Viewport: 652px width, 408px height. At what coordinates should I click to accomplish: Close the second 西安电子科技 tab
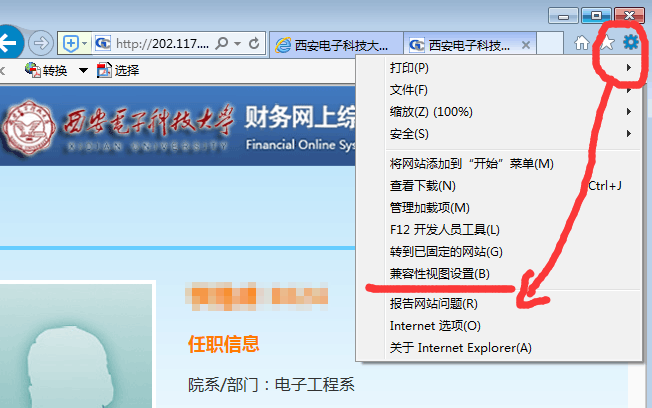[x=526, y=44]
